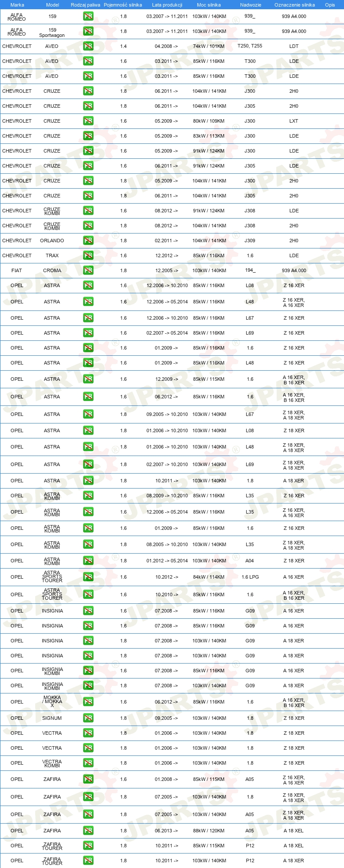This screenshot has width=344, height=868.
Task: Click the Opis column header
Action: pos(330,5)
